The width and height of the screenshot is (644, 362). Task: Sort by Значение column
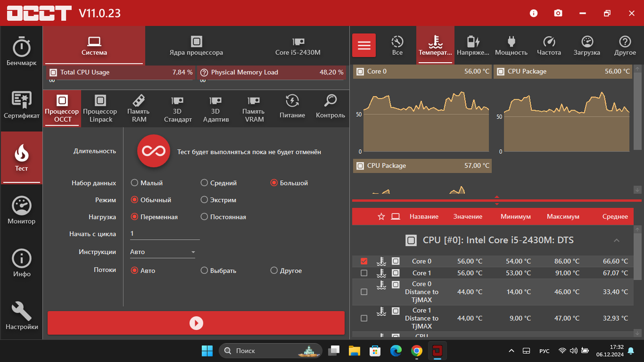click(x=467, y=217)
